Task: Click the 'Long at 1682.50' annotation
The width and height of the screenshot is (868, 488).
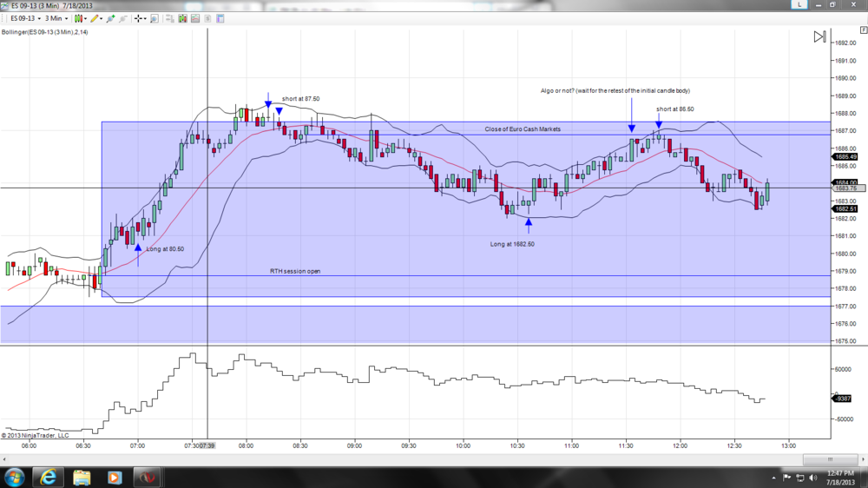Action: click(512, 244)
